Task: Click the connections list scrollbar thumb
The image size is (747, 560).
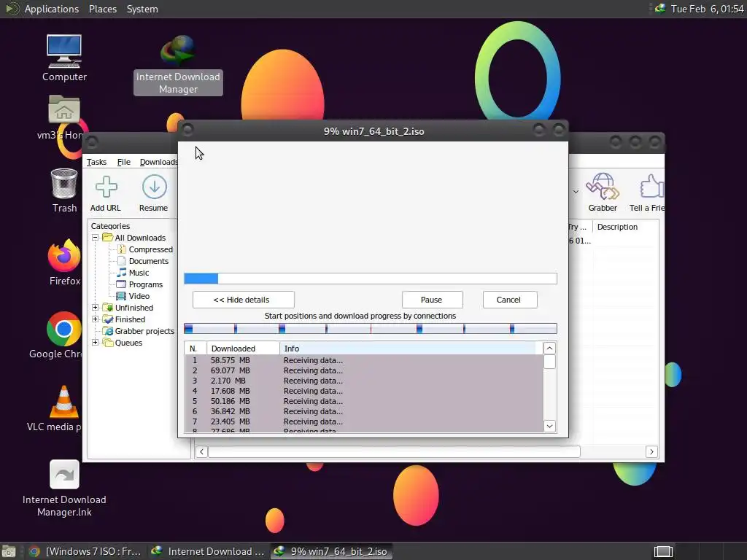Action: point(549,362)
